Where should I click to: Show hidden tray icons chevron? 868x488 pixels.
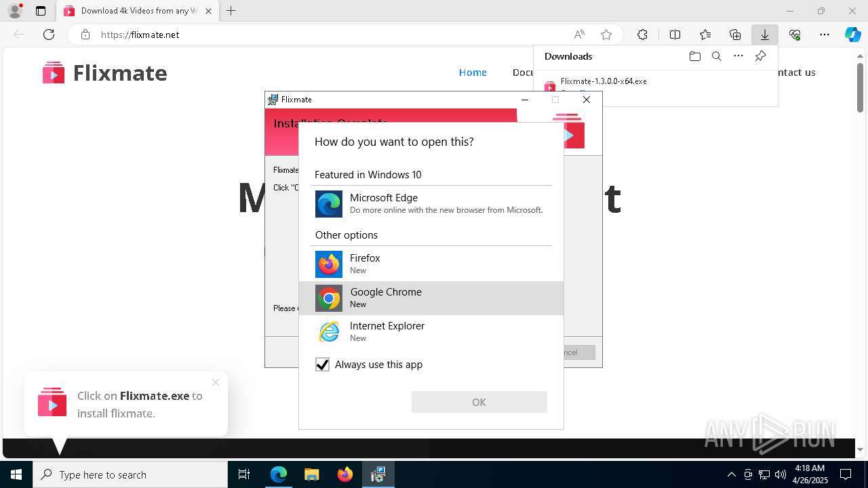pos(731,474)
